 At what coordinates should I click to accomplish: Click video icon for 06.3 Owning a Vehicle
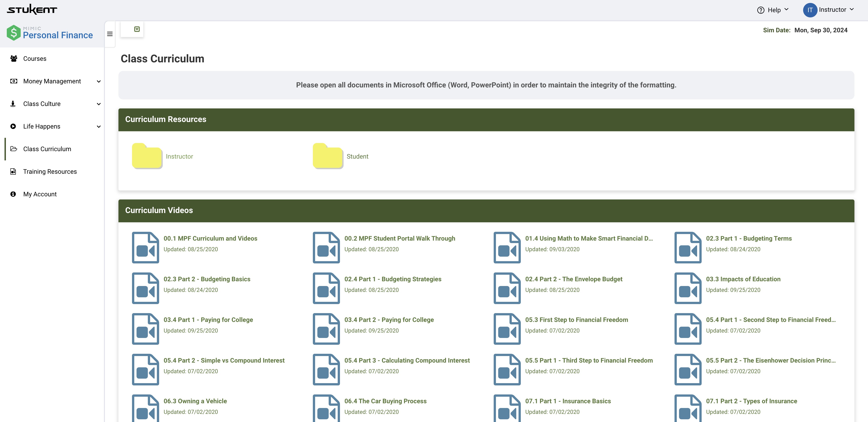click(x=145, y=408)
